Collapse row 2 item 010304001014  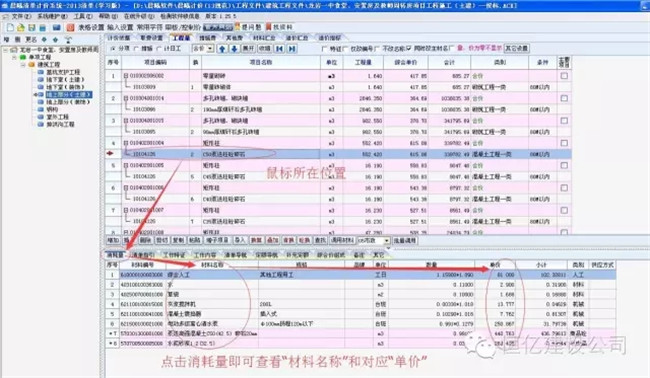(x=126, y=98)
